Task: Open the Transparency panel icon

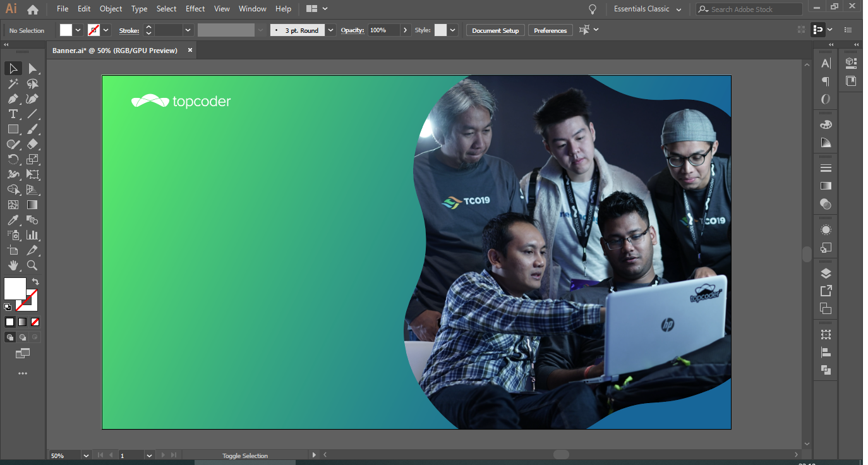Action: (826, 204)
